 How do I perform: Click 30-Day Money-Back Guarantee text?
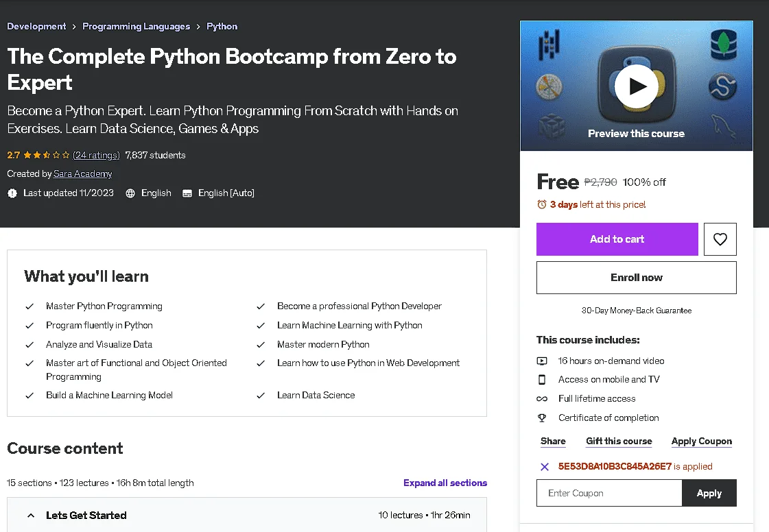tap(636, 311)
